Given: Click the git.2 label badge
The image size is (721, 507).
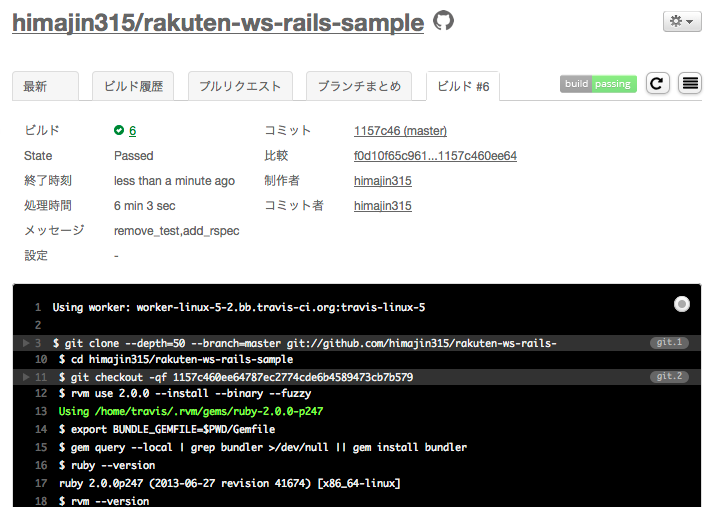Looking at the screenshot, I should [x=669, y=376].
